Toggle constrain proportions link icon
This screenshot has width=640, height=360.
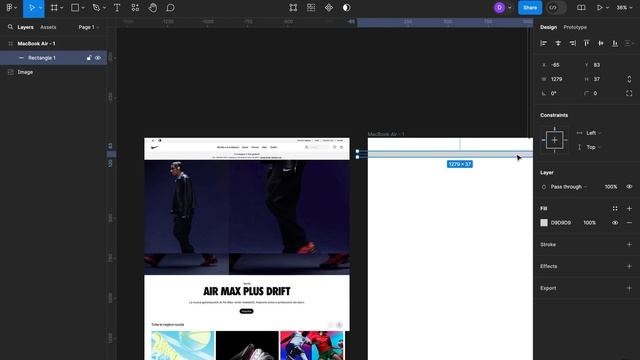(629, 79)
